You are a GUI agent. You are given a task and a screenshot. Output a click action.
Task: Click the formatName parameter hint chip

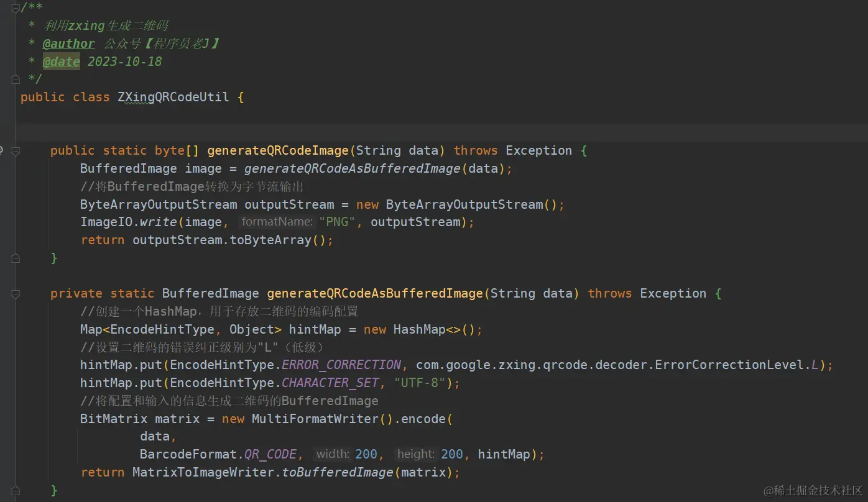tap(277, 221)
